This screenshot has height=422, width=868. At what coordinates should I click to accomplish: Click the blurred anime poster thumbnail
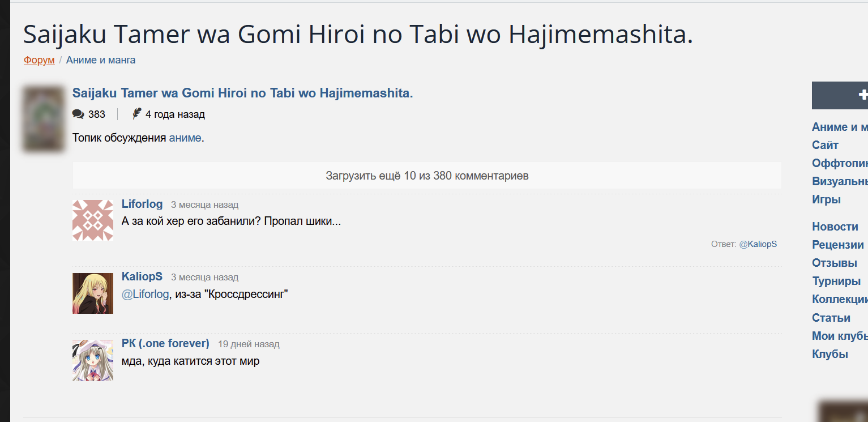click(x=44, y=119)
